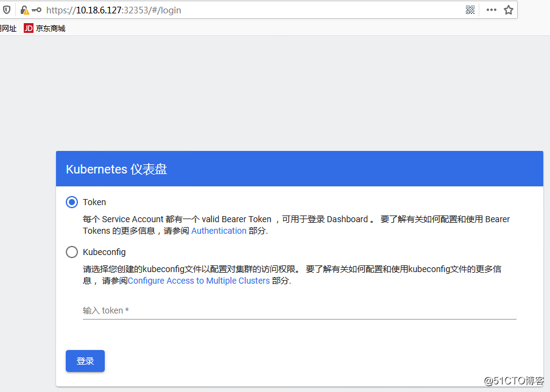550x392 pixels.
Task: Click the 登录 sign-in button
Action: coord(85,361)
